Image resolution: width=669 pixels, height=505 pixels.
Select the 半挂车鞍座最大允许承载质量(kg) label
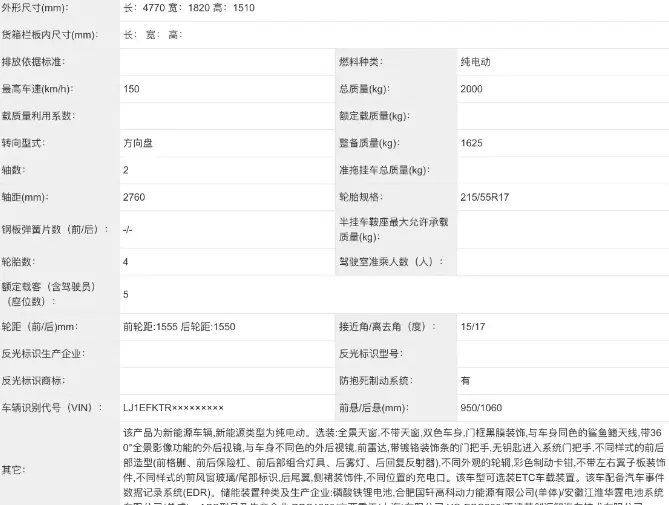pyautogui.click(x=394, y=229)
